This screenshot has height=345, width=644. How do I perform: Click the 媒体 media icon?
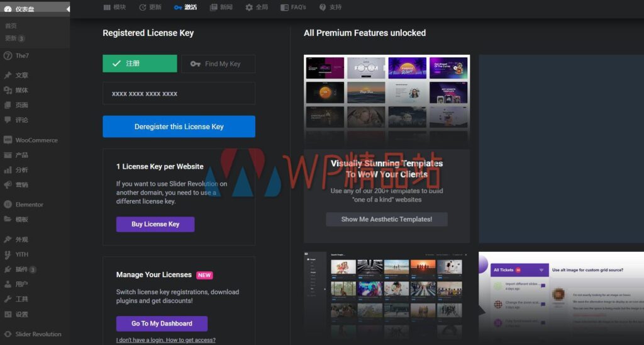8,90
